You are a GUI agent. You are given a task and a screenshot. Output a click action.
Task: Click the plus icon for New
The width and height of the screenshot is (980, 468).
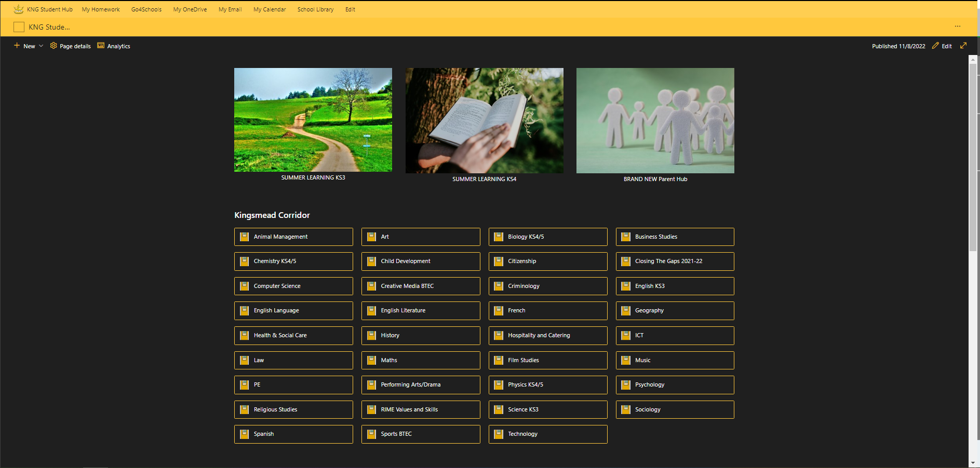[x=17, y=46]
